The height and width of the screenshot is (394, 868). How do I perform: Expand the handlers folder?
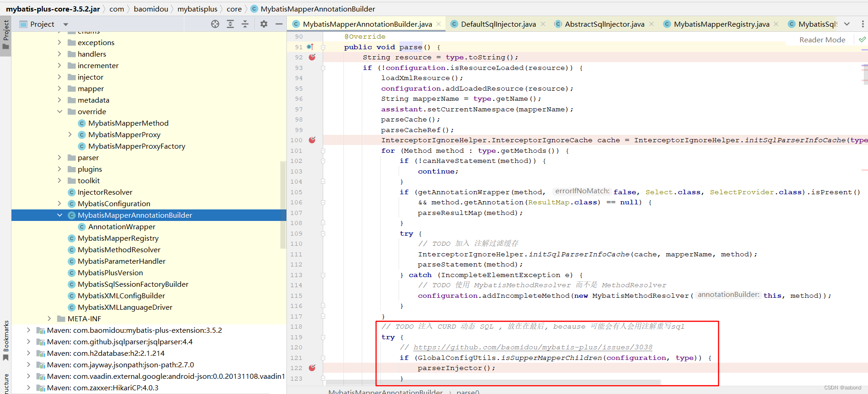59,54
